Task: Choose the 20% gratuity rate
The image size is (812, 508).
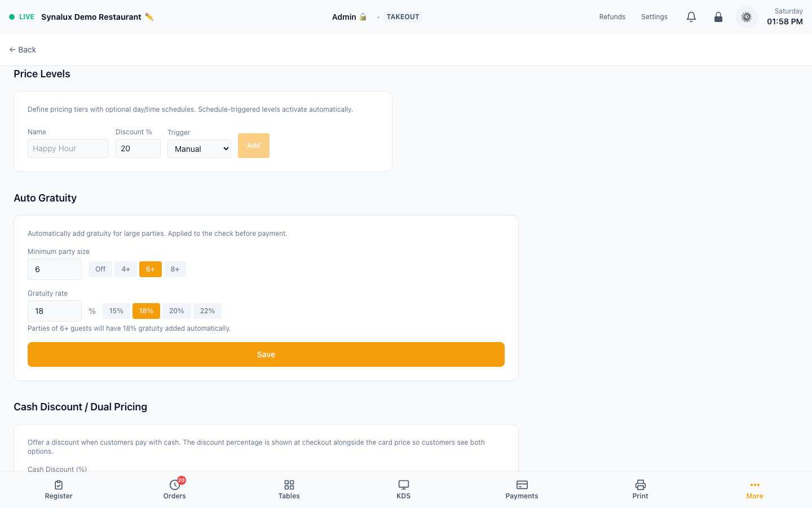Action: point(176,311)
